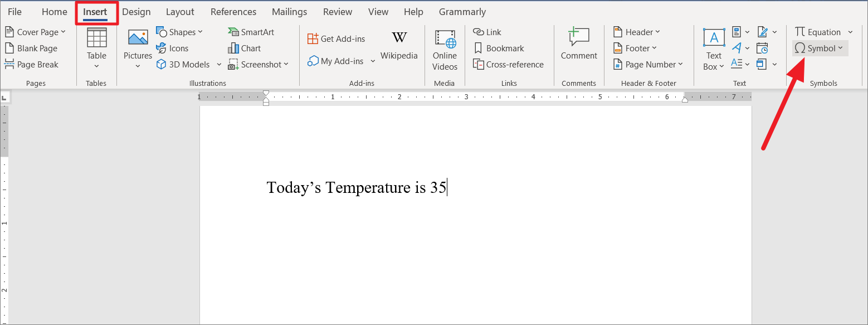Insert a SmartArt graphic
Image resolution: width=868 pixels, height=325 pixels.
[x=252, y=32]
